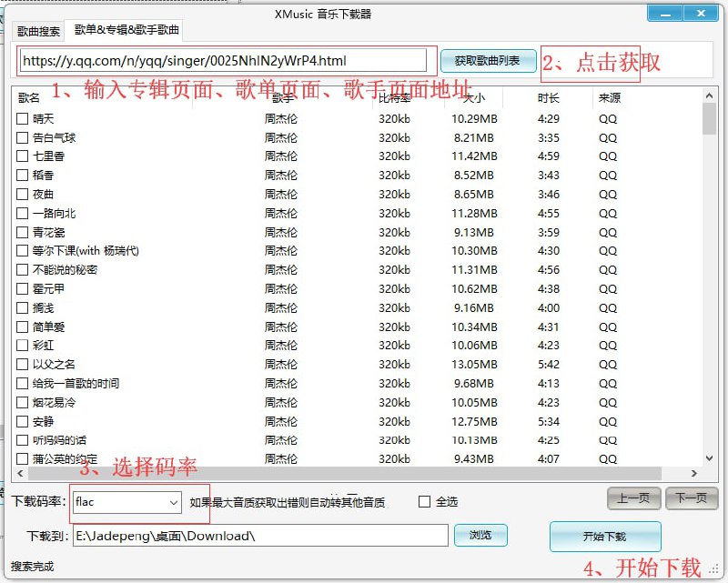Screen dimensions: 728x583
Task: Open the folder browser with 浏览
Action: click(x=480, y=536)
